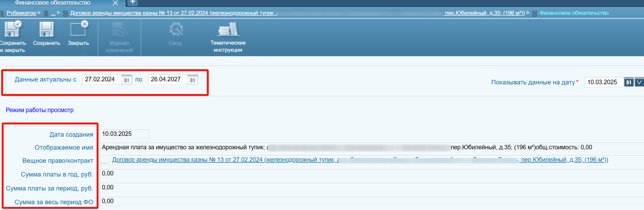
Task: Open the Журнал изменений icon
Action: point(119,30)
